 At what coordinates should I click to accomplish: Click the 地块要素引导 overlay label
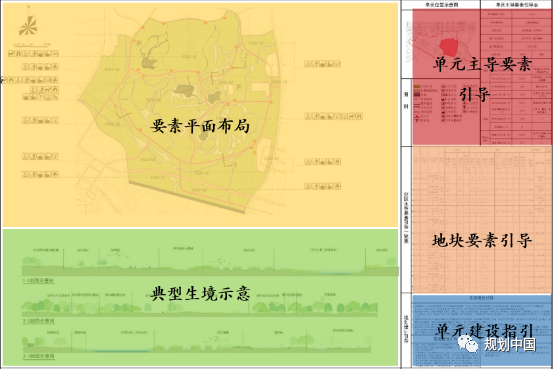(x=482, y=240)
